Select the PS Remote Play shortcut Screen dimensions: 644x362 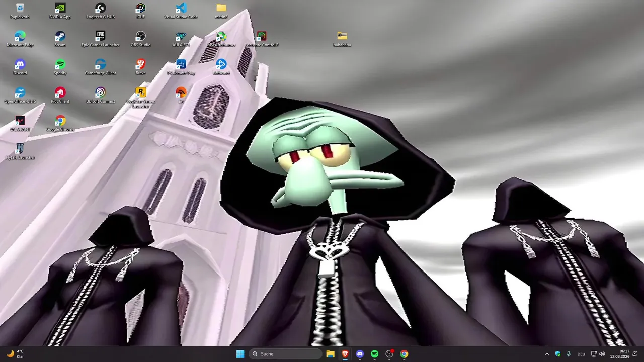pos(181,67)
